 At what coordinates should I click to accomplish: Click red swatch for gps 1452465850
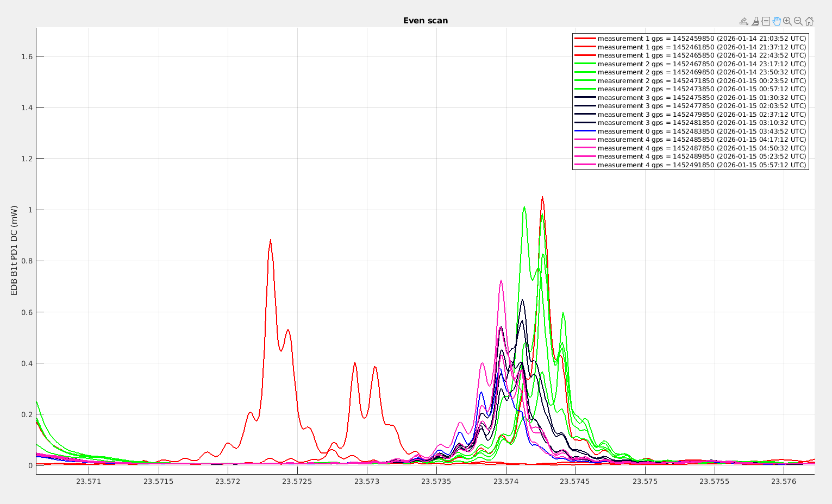coord(585,55)
